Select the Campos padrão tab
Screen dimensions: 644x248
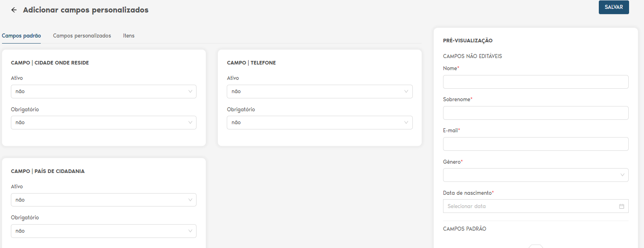click(x=21, y=36)
